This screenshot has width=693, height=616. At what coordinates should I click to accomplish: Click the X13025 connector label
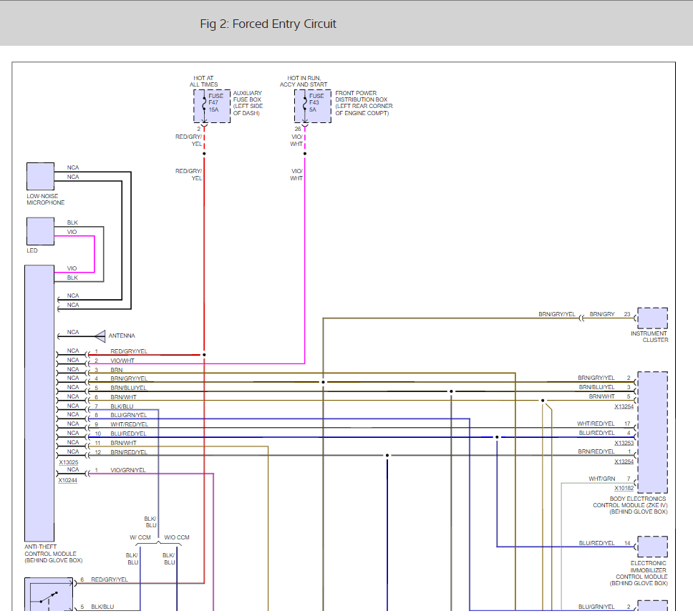pos(68,462)
